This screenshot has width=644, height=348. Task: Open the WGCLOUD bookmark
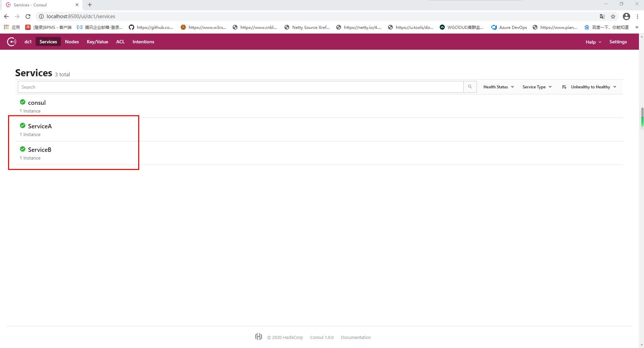click(x=461, y=27)
